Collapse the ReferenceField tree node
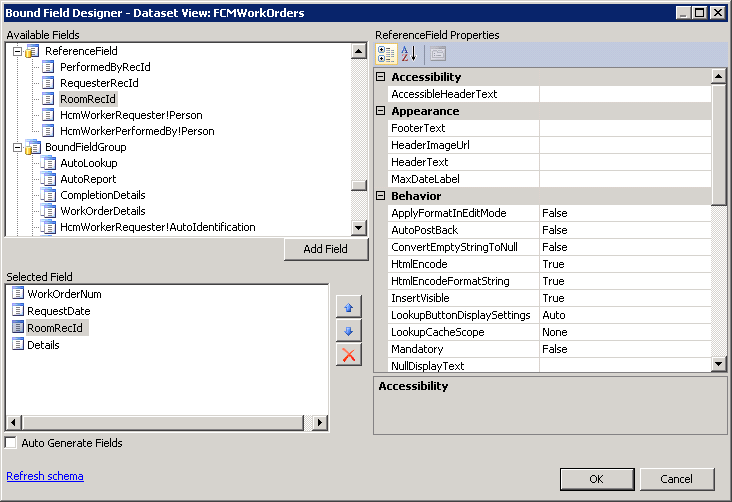Image resolution: width=732 pixels, height=502 pixels. click(17, 51)
